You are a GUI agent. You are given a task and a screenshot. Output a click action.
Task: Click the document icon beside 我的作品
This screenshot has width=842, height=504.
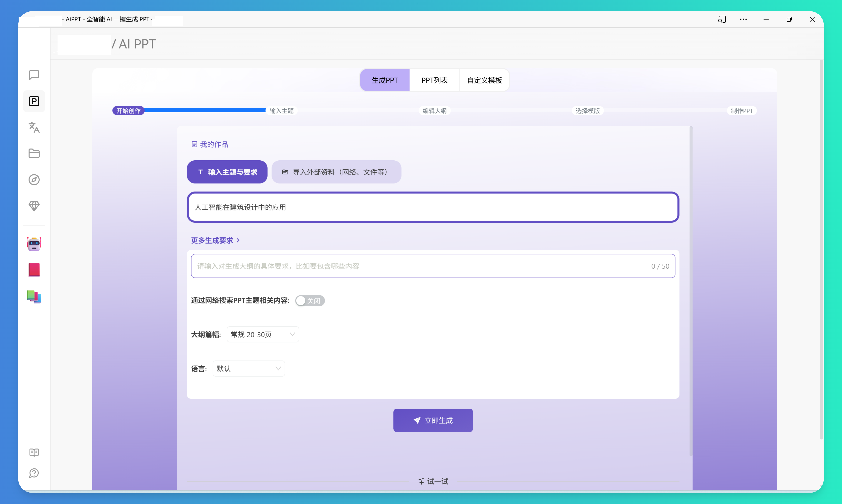tap(194, 144)
